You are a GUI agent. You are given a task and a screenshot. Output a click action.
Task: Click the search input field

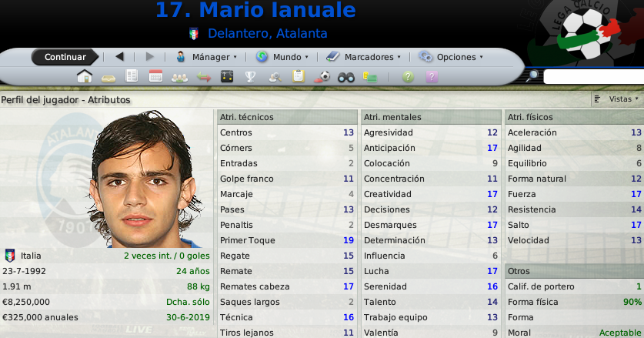click(x=593, y=76)
